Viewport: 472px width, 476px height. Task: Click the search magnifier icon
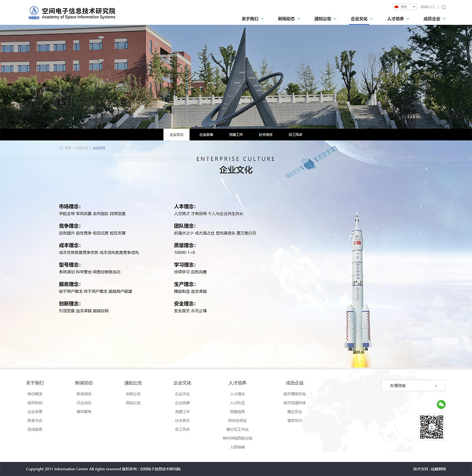444,7
